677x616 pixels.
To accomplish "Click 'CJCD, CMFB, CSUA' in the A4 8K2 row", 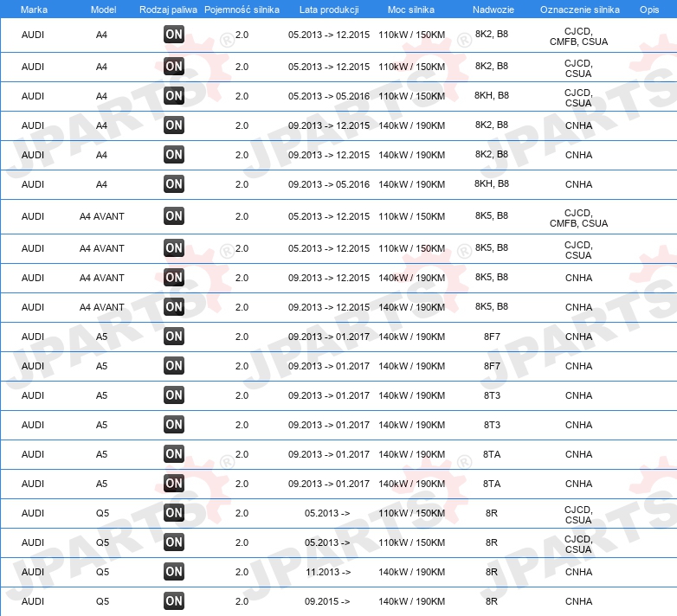I will 578,36.
